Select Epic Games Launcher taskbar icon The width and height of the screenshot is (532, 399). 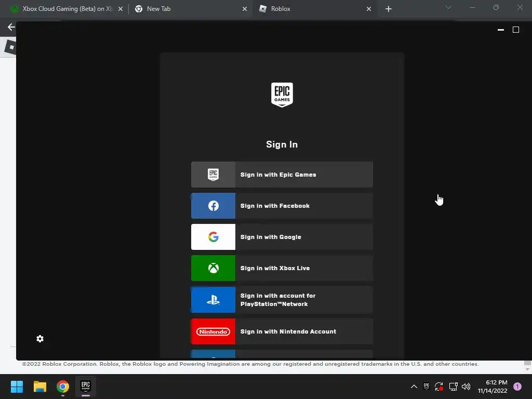pos(86,387)
